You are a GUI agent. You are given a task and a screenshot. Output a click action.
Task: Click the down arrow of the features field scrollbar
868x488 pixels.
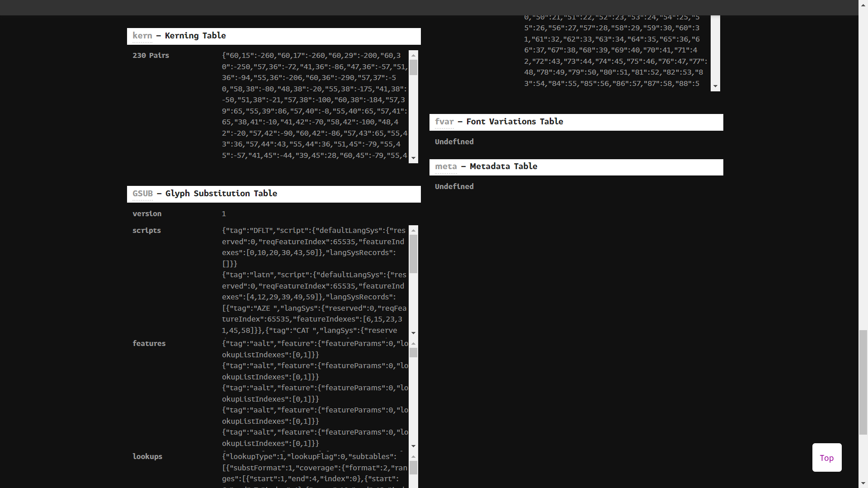click(413, 445)
